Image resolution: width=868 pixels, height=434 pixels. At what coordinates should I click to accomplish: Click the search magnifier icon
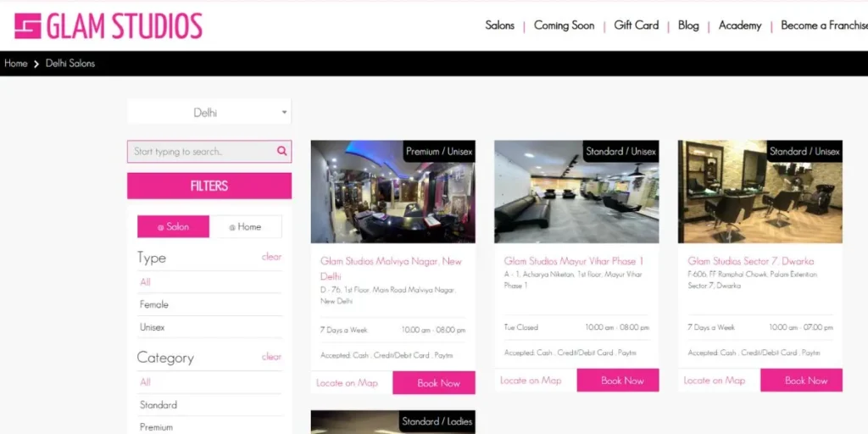[281, 152]
